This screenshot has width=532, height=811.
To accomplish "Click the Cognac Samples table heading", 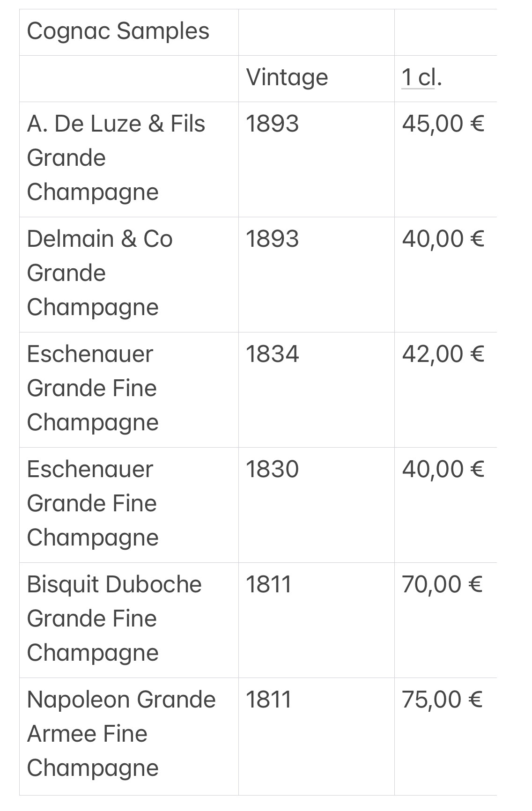I will tap(118, 32).
